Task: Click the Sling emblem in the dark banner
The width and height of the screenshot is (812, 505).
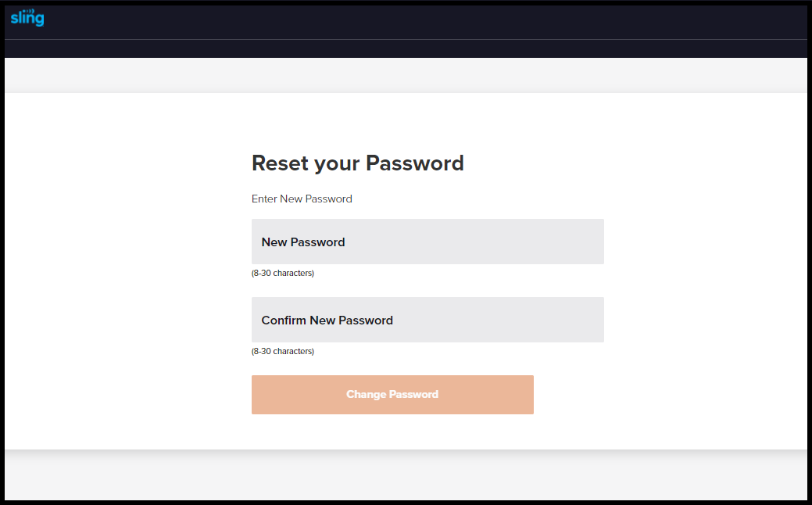Action: tap(27, 17)
